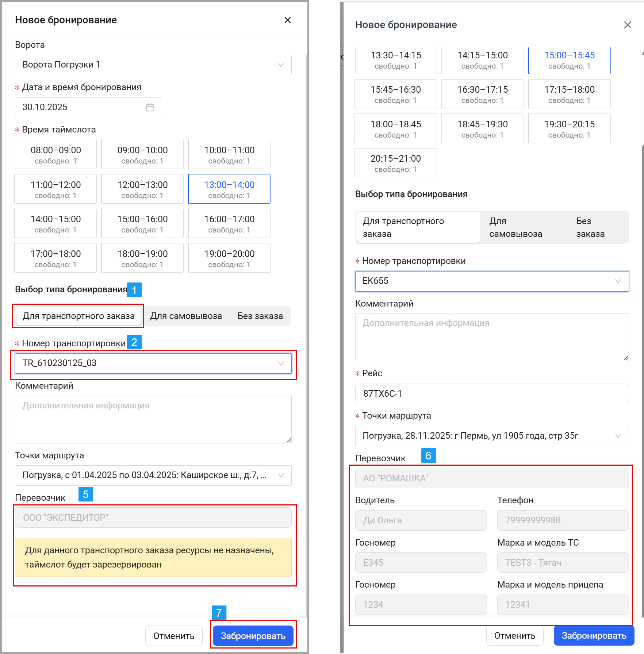This screenshot has width=644, height=654.
Task: Choose the 13:00–14:00 time slot
Action: [229, 189]
